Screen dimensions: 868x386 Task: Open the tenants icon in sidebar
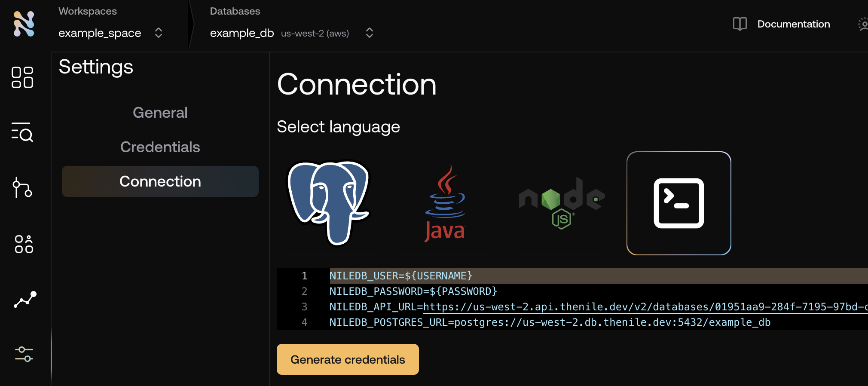24,244
